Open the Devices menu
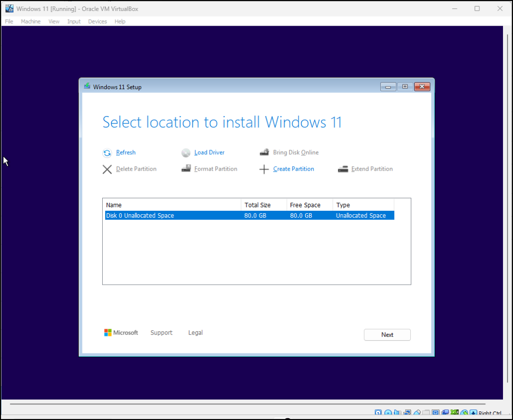This screenshot has height=420, width=513. (98, 22)
